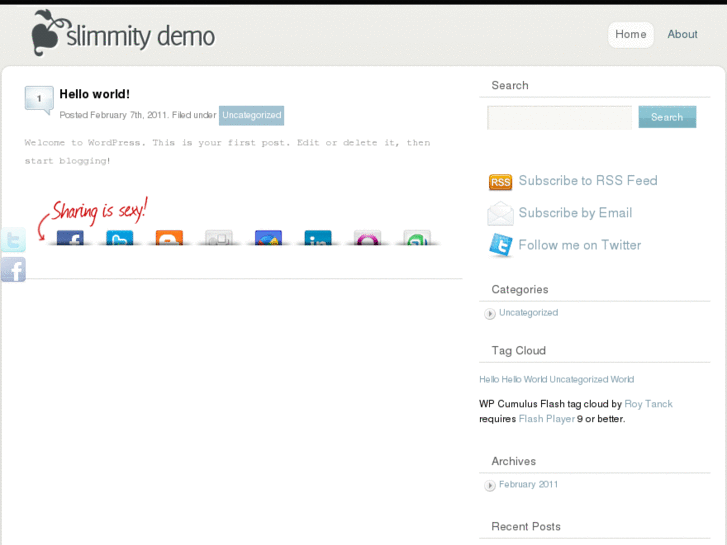Click the Recent Posts widget heading
The width and height of the screenshot is (727, 545).
point(526,526)
